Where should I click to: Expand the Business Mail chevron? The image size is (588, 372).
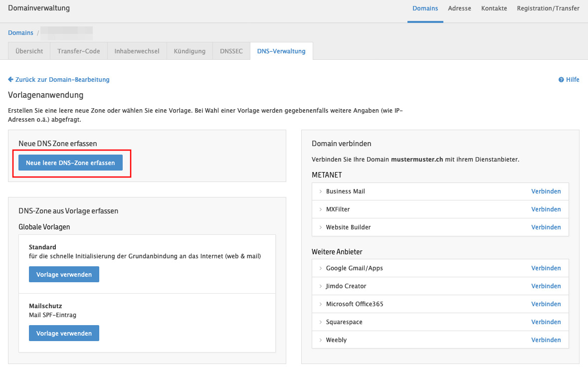tap(320, 191)
